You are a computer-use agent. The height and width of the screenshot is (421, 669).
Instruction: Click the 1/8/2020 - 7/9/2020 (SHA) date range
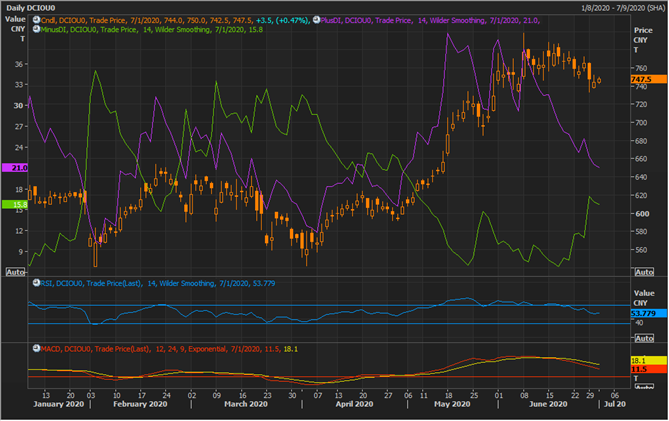point(623,8)
